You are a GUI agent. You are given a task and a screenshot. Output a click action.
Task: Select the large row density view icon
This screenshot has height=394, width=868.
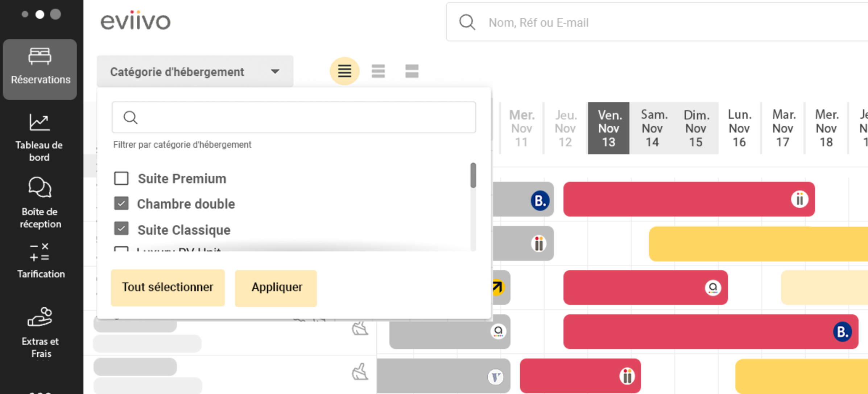pos(412,71)
